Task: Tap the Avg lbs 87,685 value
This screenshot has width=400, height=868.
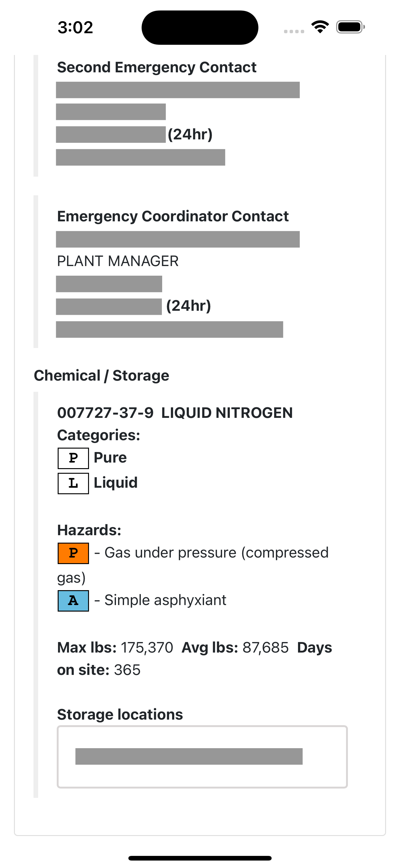Action: click(265, 648)
